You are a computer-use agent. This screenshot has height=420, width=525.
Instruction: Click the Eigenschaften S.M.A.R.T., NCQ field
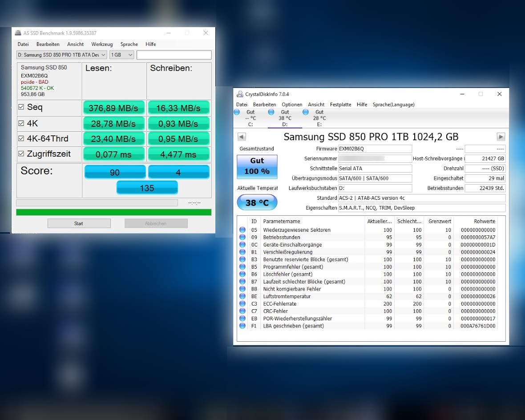tap(422, 208)
